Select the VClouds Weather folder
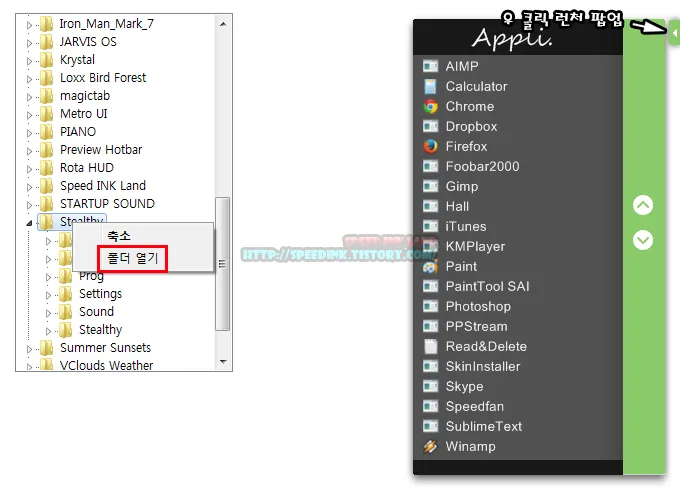The image size is (680, 497). pyautogui.click(x=106, y=366)
